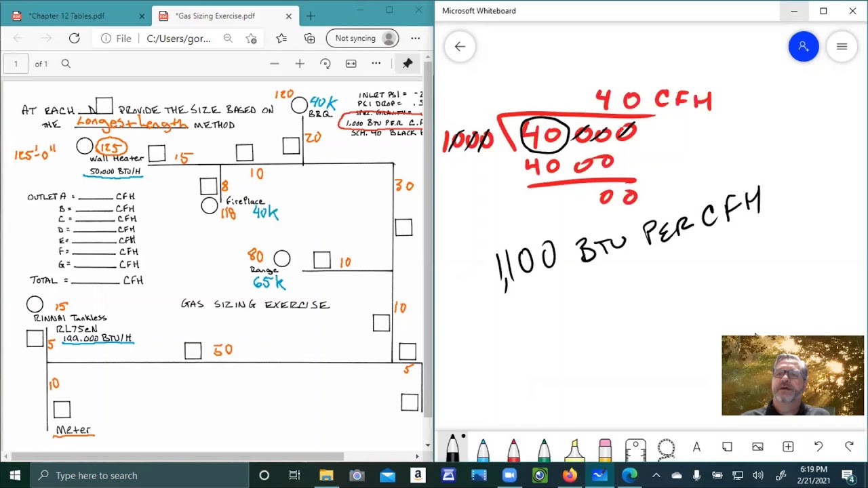This screenshot has width=868, height=488.
Task: Select the blue pen color tool
Action: tap(483, 449)
